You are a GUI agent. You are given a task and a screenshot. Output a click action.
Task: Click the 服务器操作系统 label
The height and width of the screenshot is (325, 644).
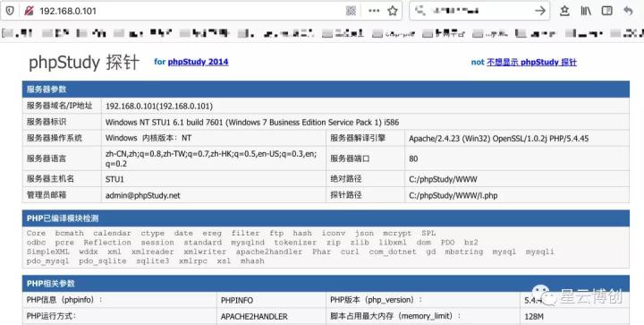coord(55,138)
